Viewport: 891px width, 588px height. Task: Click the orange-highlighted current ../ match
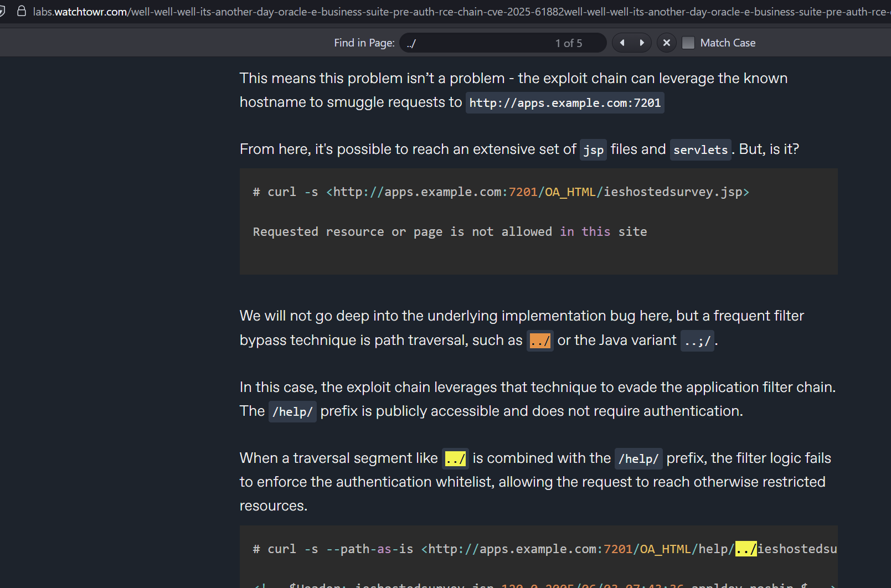tap(539, 341)
